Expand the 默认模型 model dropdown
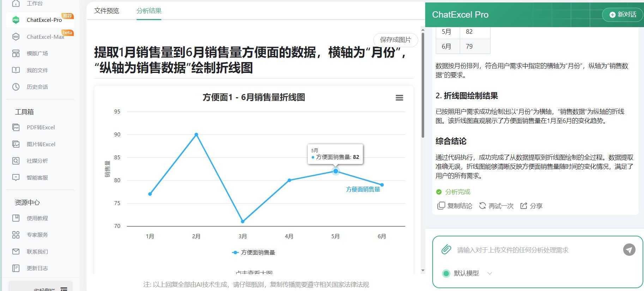This screenshot has height=291, width=644. [x=489, y=273]
